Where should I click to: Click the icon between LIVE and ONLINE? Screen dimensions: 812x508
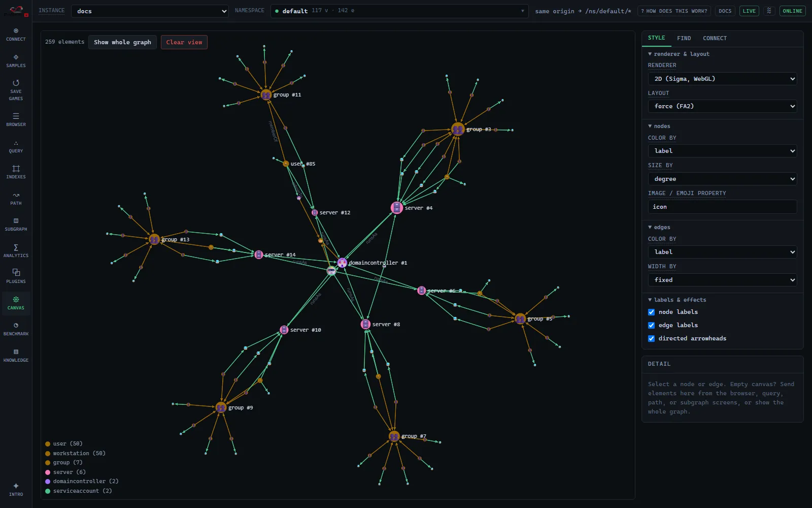(769, 11)
